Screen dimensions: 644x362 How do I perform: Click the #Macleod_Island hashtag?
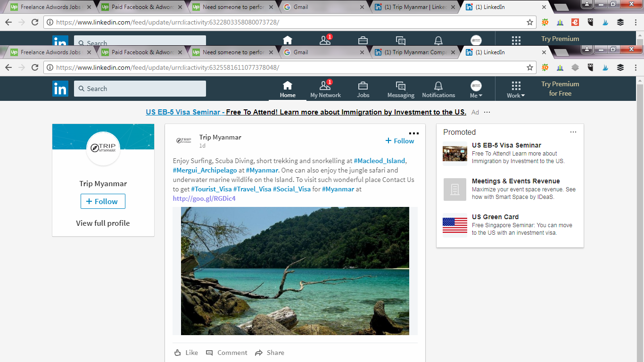click(x=379, y=161)
